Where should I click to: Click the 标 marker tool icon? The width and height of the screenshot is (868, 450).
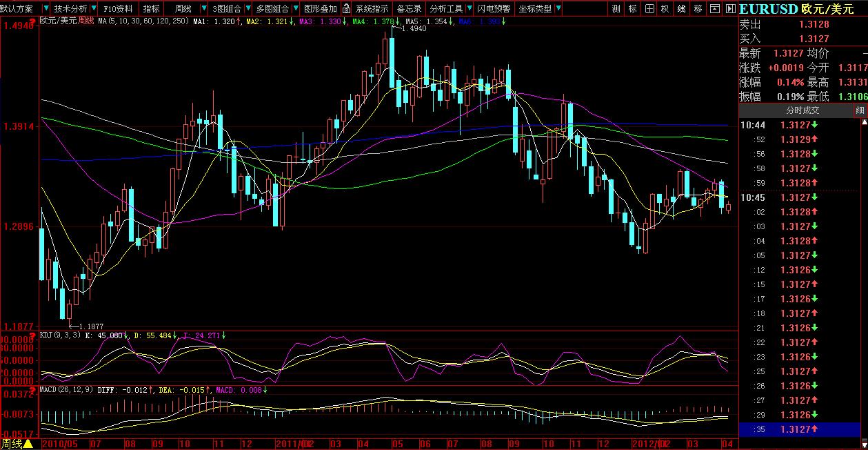coord(632,9)
